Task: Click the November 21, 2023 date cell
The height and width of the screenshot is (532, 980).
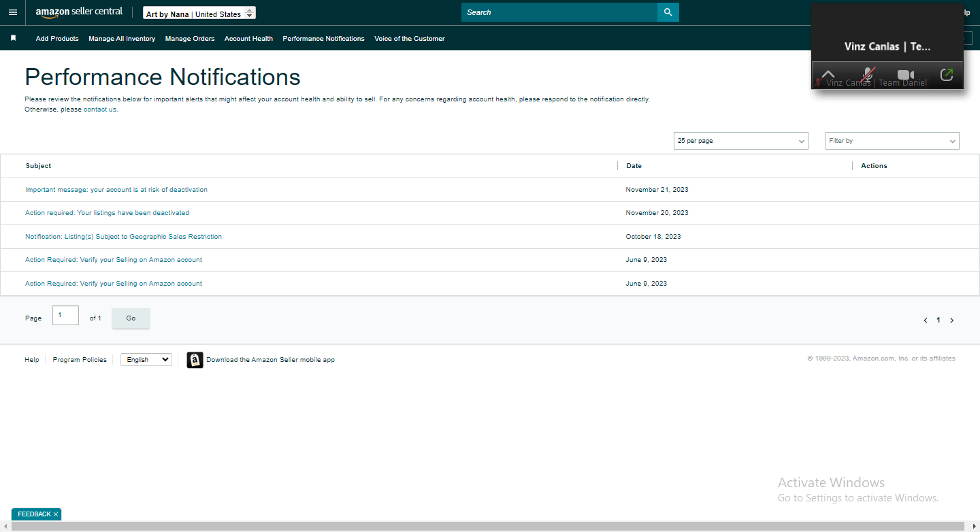Action: [657, 190]
